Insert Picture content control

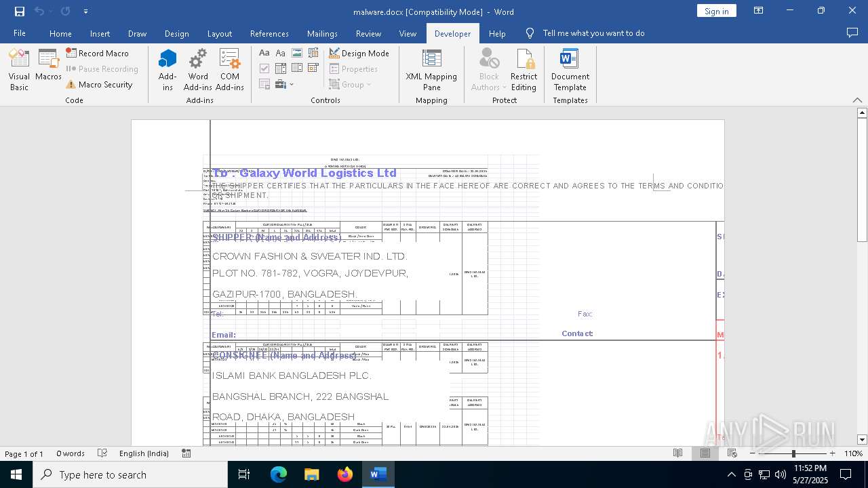click(296, 53)
